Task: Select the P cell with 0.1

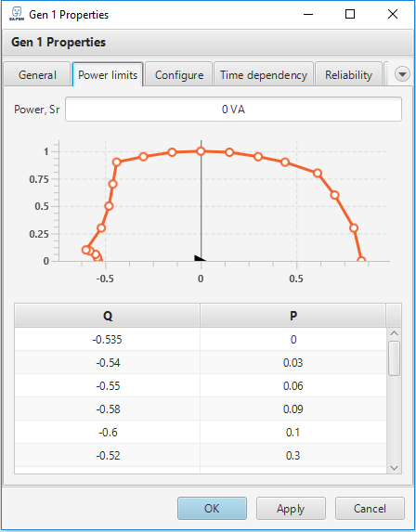Action: [293, 433]
